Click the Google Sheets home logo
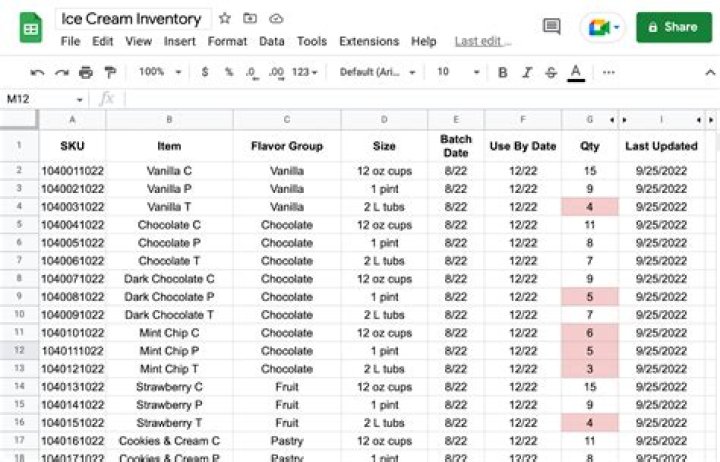Screen dimensions: 720x462 [30, 28]
